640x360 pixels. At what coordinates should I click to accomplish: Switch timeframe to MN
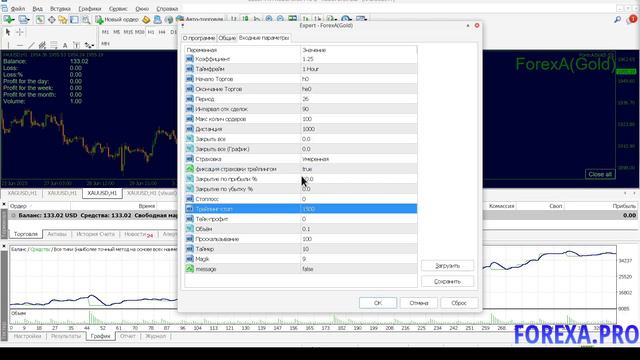point(105,43)
